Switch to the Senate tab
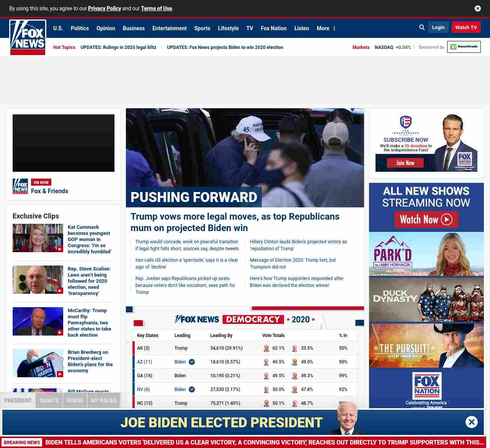490x448 pixels. coord(49,401)
